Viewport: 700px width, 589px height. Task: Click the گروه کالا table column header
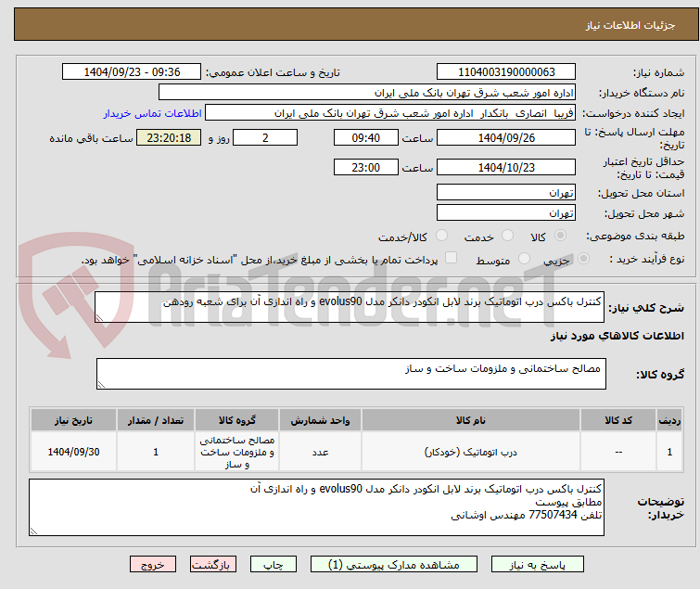237,420
